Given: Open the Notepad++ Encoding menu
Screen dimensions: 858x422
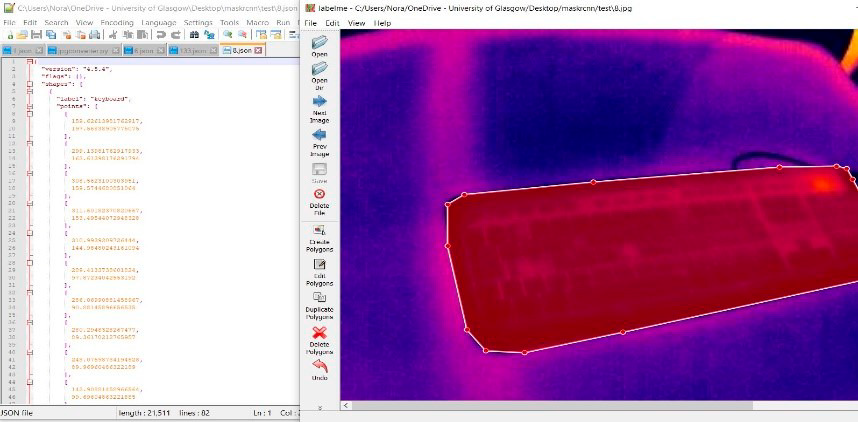Looking at the screenshot, I should click(x=117, y=22).
